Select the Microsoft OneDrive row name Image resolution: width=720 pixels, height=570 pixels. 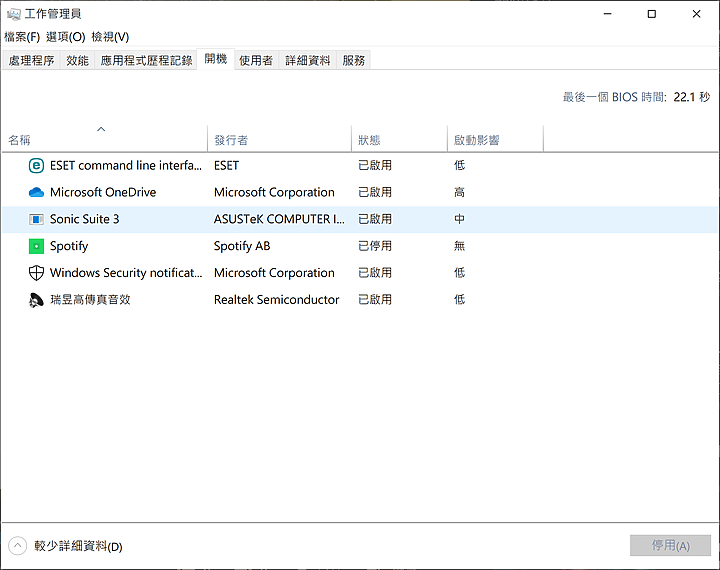pyautogui.click(x=103, y=192)
